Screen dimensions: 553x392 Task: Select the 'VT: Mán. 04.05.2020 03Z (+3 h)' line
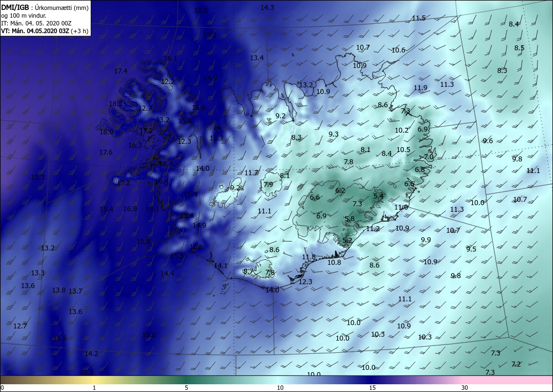click(45, 31)
